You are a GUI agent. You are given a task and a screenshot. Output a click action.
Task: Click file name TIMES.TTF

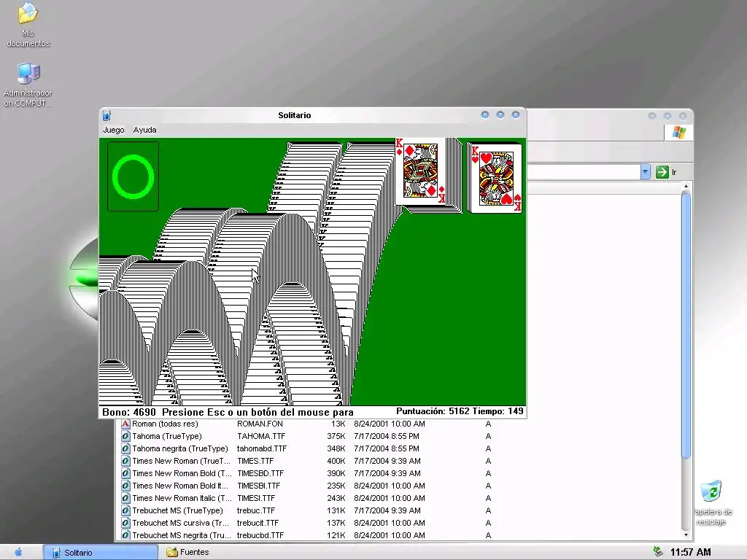pos(255,461)
